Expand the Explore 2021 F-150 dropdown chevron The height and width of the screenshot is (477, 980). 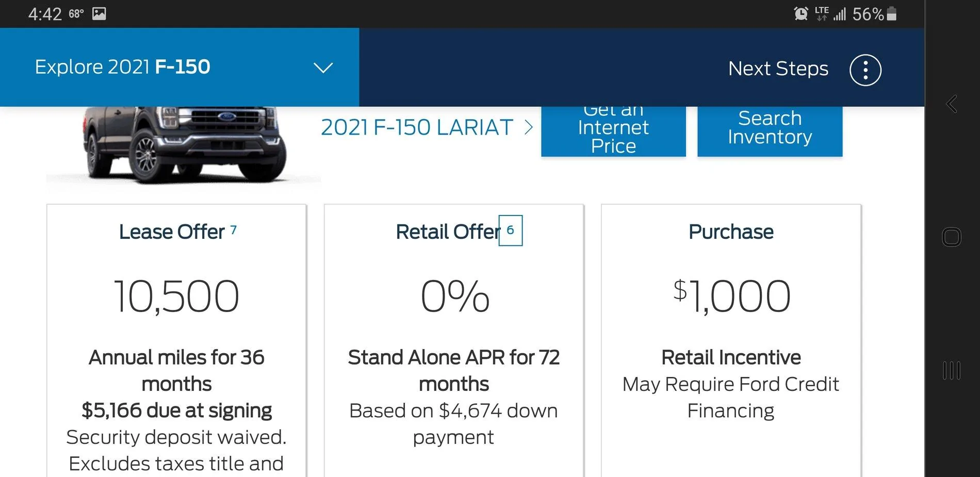coord(323,68)
